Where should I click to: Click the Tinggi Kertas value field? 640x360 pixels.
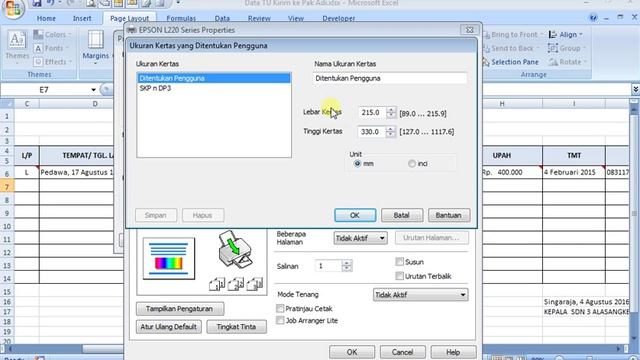click(371, 131)
